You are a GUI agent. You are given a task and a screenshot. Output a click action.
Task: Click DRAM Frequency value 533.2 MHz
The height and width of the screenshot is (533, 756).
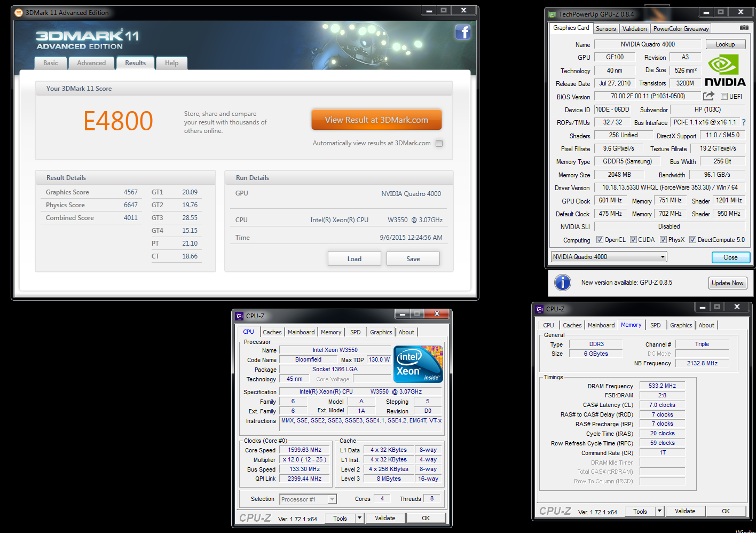coord(662,386)
